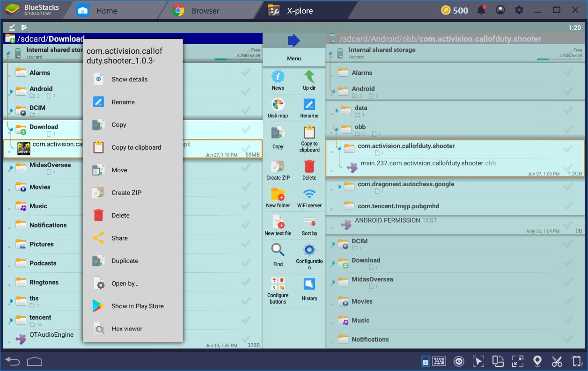Start the WiFi server

[x=309, y=198]
